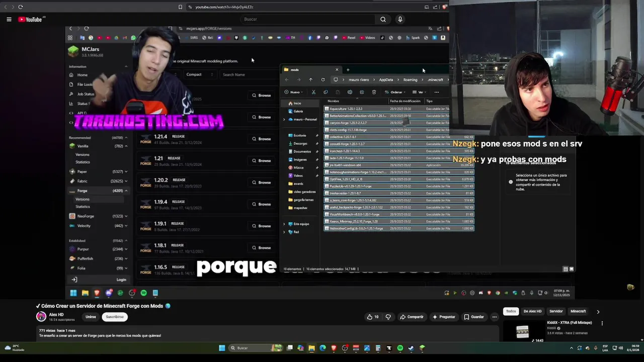644x362 pixels.
Task: Open Spotify from Windows taskbar
Action: pyautogui.click(x=400, y=348)
